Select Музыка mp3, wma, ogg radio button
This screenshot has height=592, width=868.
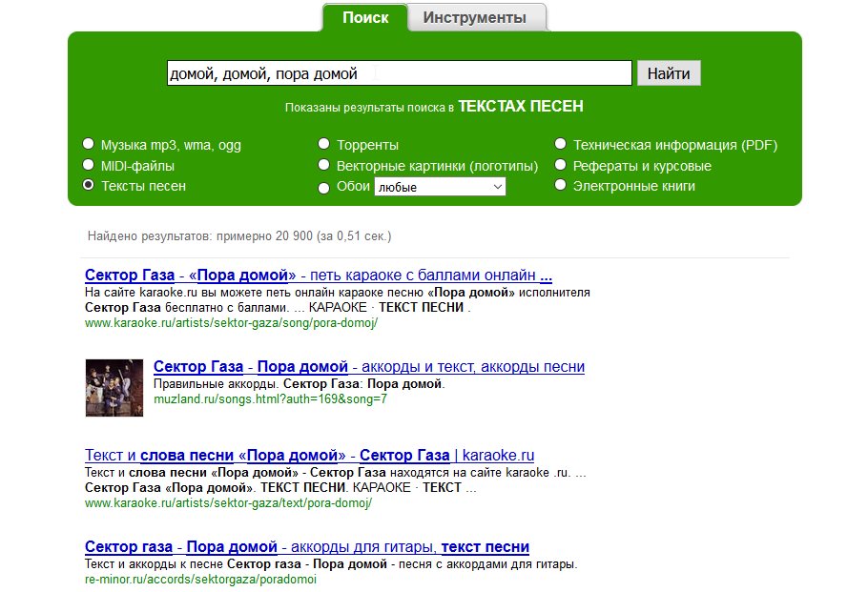coord(89,145)
